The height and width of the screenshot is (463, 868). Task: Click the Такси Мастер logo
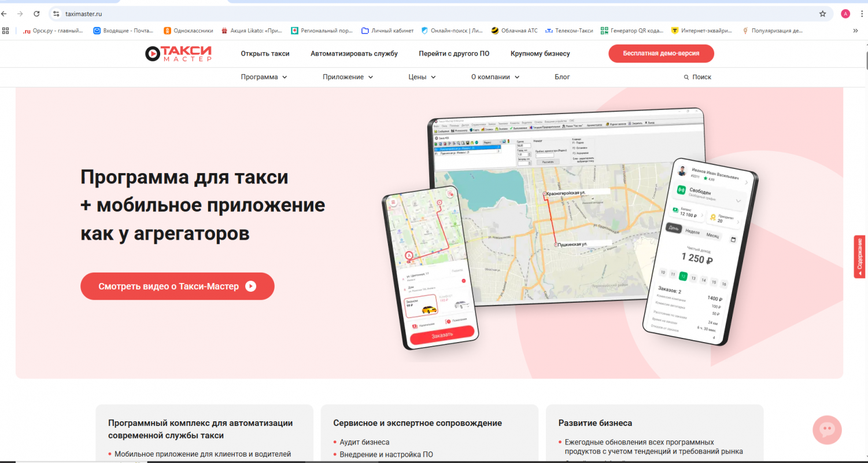tap(178, 53)
